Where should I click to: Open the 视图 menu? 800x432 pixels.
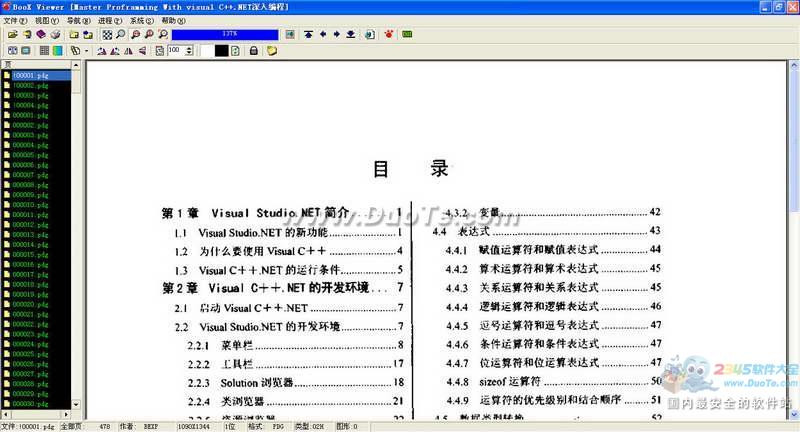point(46,21)
